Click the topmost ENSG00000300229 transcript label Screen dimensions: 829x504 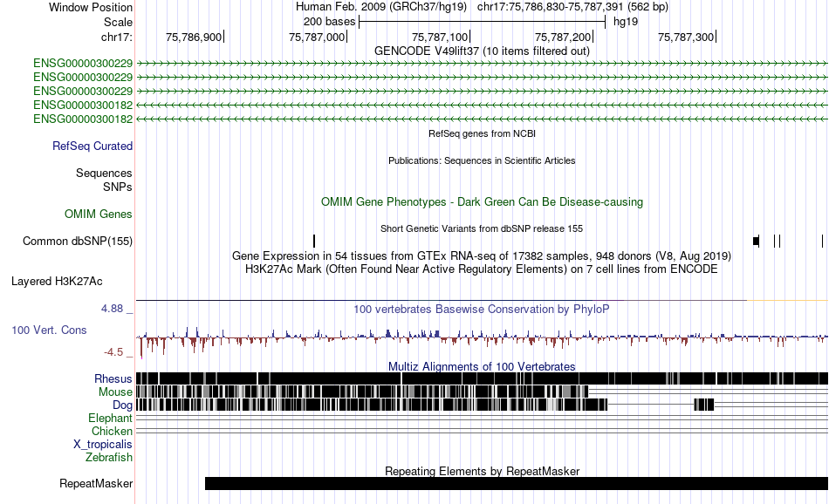(83, 64)
